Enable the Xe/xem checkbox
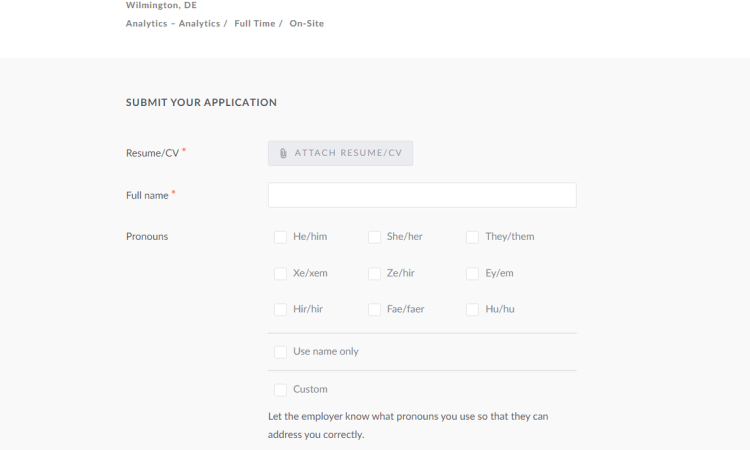The width and height of the screenshot is (750, 450). (x=280, y=274)
